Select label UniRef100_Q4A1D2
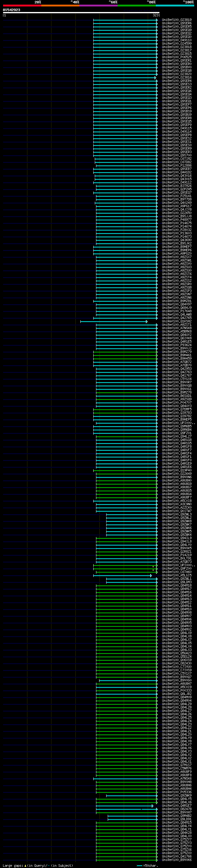Screen dimensions: 197x868 point(177,172)
